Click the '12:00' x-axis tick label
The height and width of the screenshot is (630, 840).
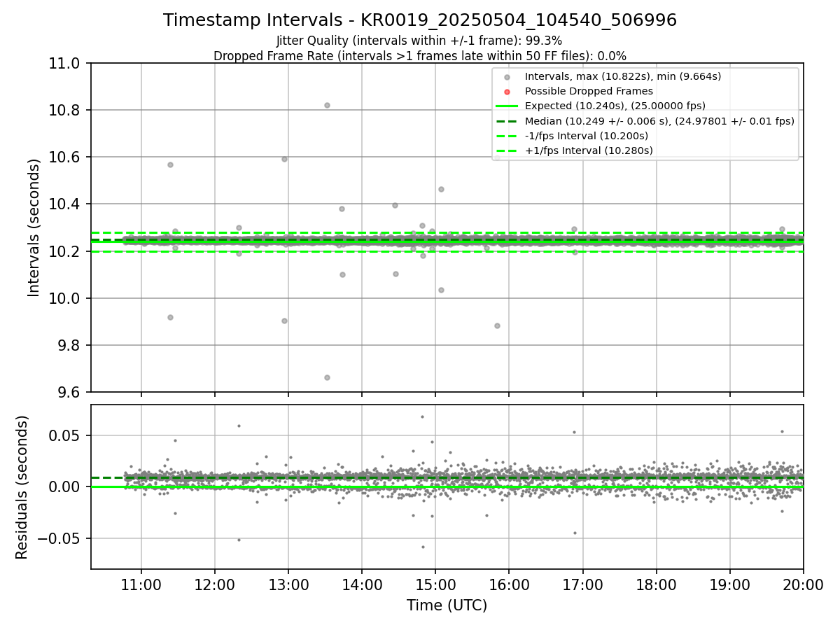[215, 584]
